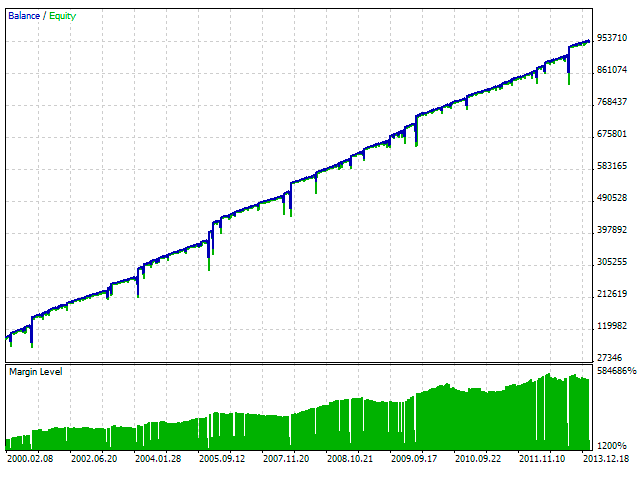The width and height of the screenshot is (640, 480).
Task: Click the 2000.02.08 date label
Action: click(x=30, y=459)
